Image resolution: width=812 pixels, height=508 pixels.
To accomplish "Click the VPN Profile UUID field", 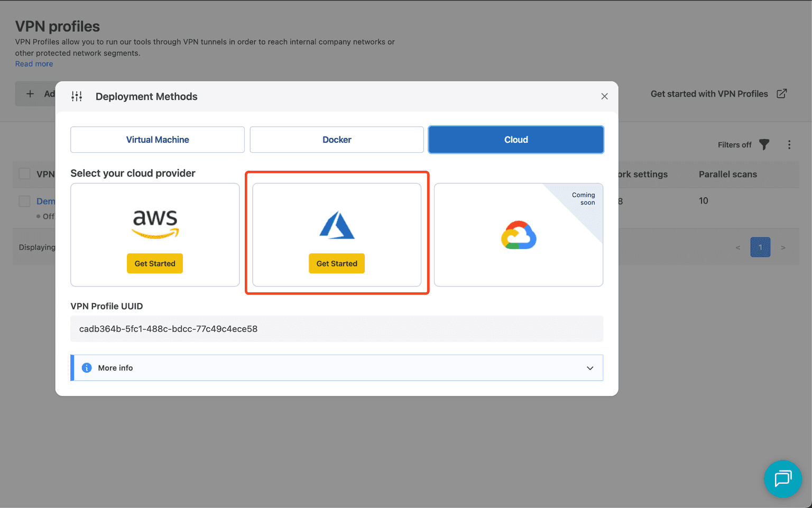I will [336, 329].
